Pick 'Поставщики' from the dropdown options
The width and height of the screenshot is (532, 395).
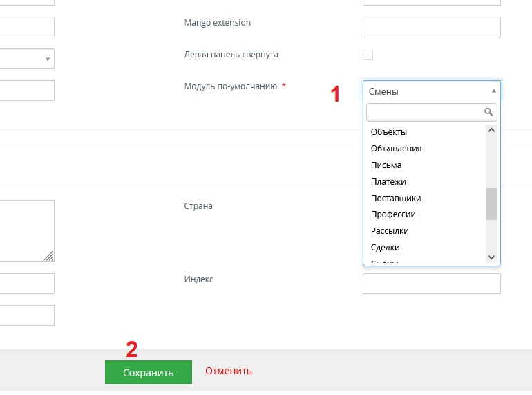396,198
